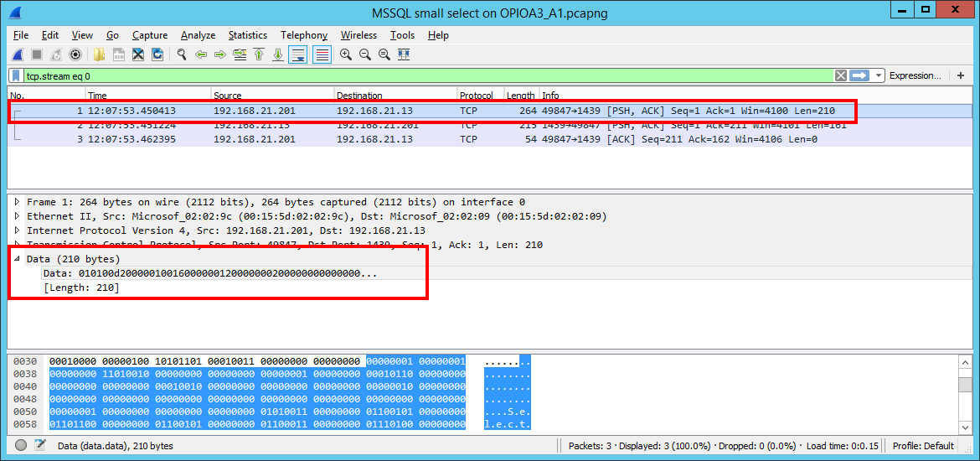Click the Resize columns to fit icon
This screenshot has height=461, width=980.
point(404,54)
